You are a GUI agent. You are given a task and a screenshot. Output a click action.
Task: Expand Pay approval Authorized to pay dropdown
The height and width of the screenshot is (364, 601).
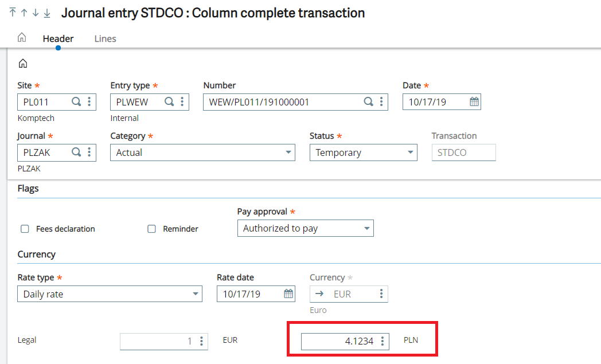coord(306,228)
